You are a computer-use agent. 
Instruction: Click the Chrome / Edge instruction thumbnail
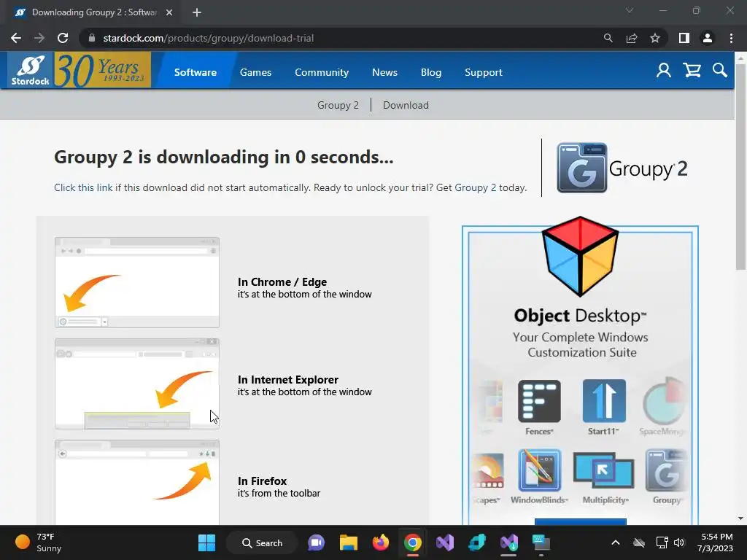[137, 282]
